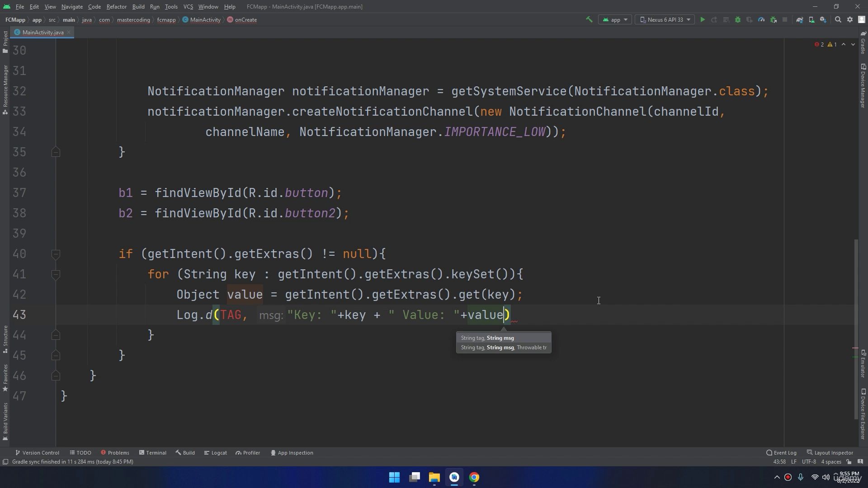Open the Layout Inspector tool window
Image resolution: width=868 pixels, height=488 pixels.
pos(830,453)
